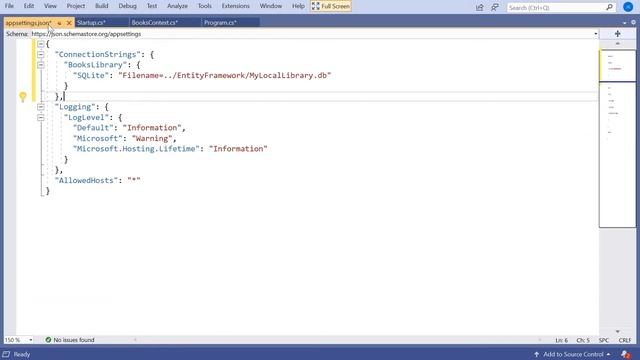
Task: Click the Send Feedback icon
Action: (495, 7)
